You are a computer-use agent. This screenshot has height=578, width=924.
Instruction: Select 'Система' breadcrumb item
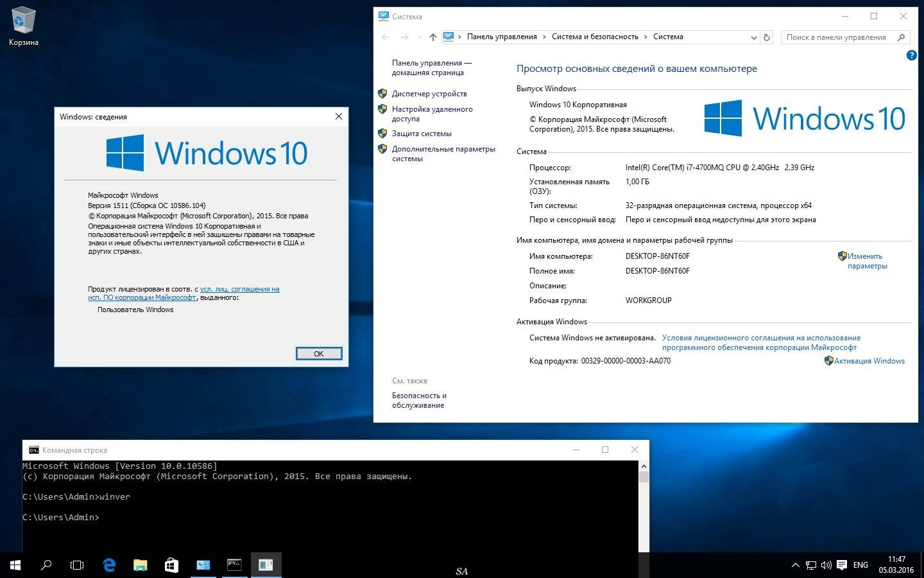(668, 37)
